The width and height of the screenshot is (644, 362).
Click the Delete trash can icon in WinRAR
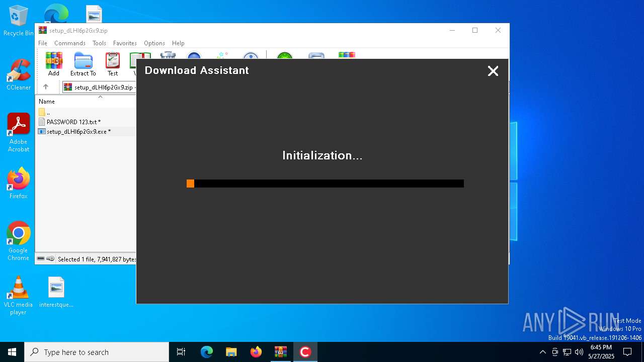pos(168,55)
